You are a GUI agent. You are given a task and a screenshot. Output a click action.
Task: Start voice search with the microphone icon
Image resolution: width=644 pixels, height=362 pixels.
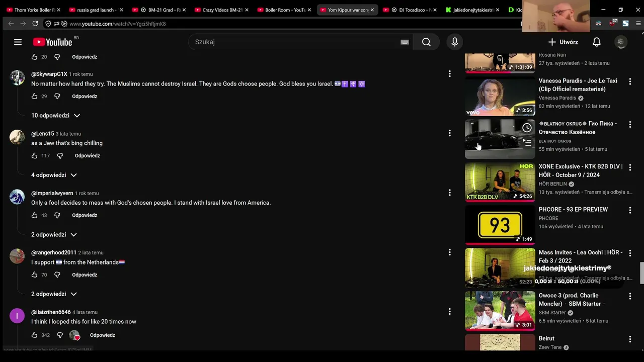point(455,42)
